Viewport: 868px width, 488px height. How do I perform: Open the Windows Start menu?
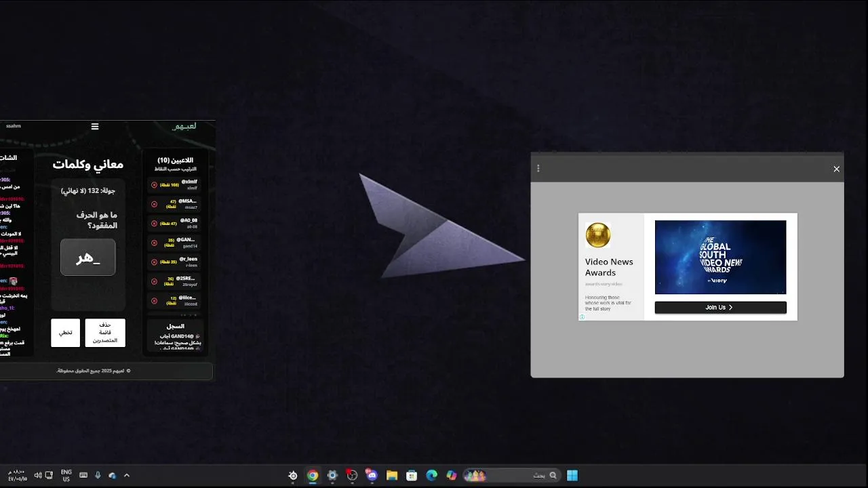(x=572, y=476)
